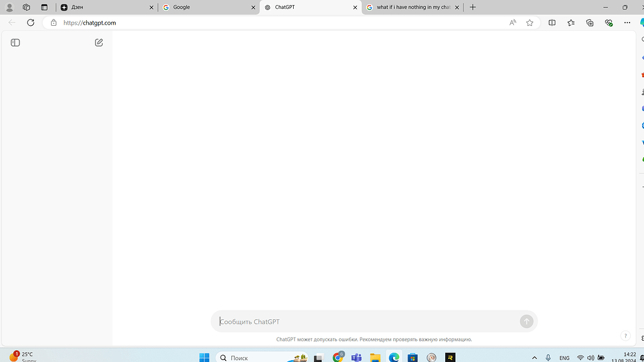This screenshot has width=644, height=362.
Task: Reload the ChatGPT page
Action: (30, 22)
